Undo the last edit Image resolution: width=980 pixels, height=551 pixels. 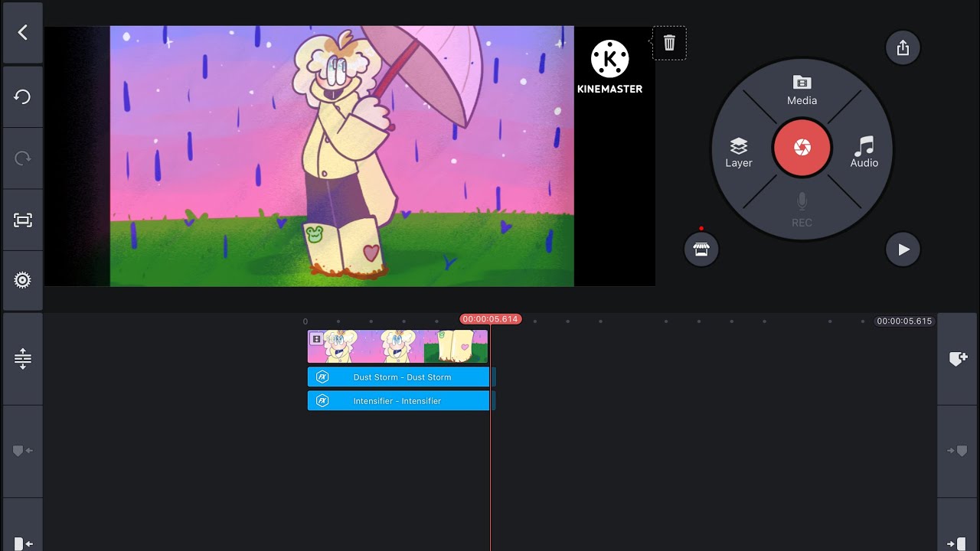pos(22,96)
